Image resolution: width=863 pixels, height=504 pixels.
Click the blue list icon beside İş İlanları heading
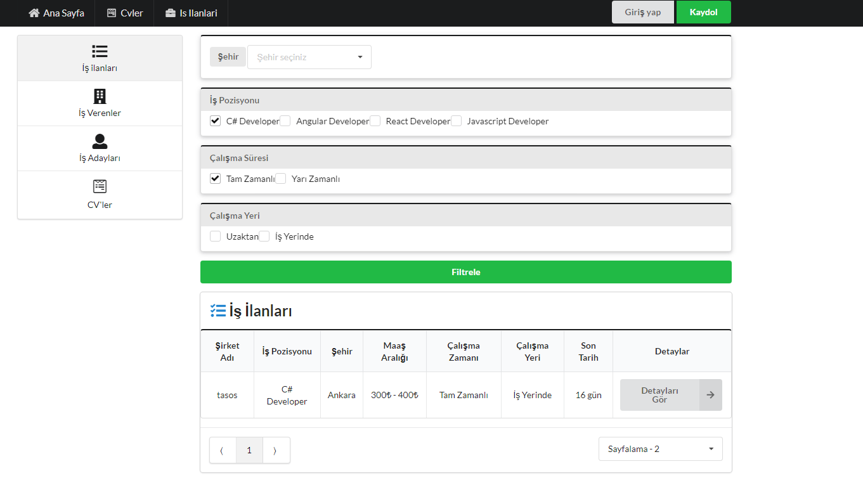[218, 310]
